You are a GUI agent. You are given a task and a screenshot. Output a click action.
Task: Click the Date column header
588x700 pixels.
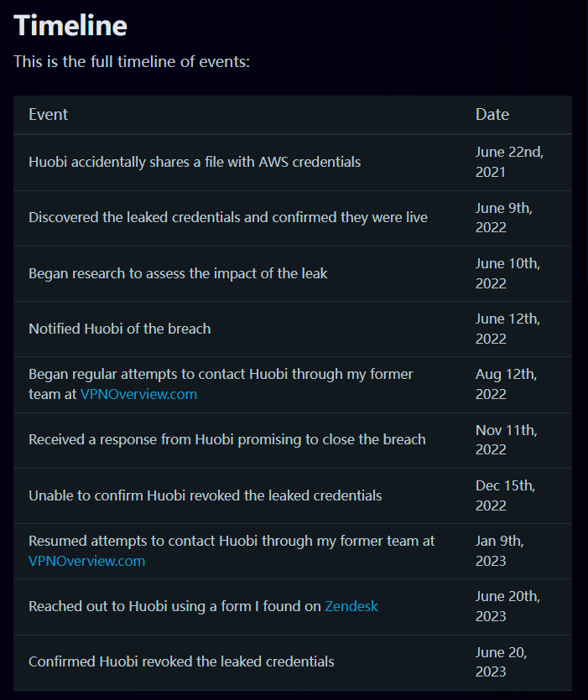pyautogui.click(x=492, y=115)
